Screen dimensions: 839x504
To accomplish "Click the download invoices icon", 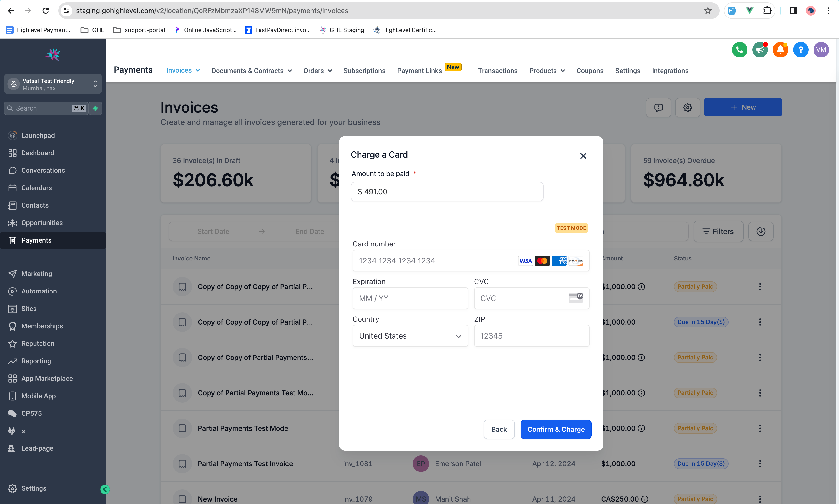I will 761,232.
